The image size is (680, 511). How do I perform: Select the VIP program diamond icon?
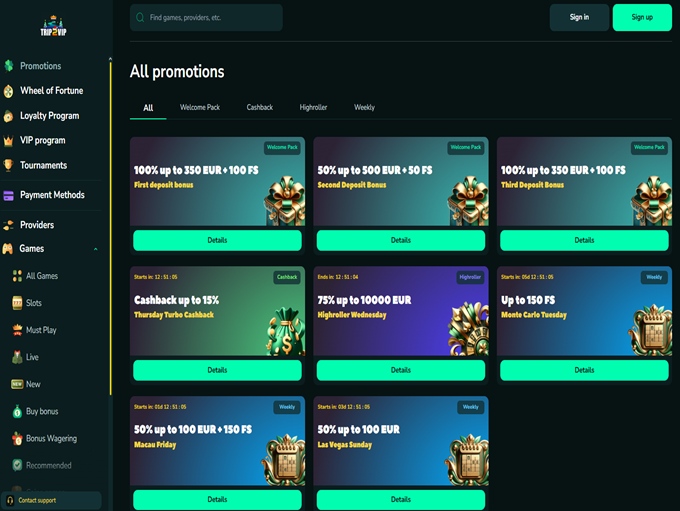tap(8, 141)
